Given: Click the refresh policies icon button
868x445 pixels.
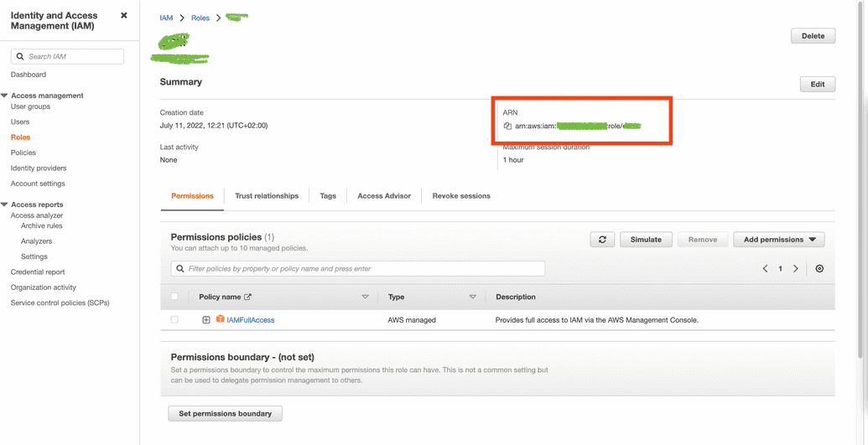Looking at the screenshot, I should (602, 240).
